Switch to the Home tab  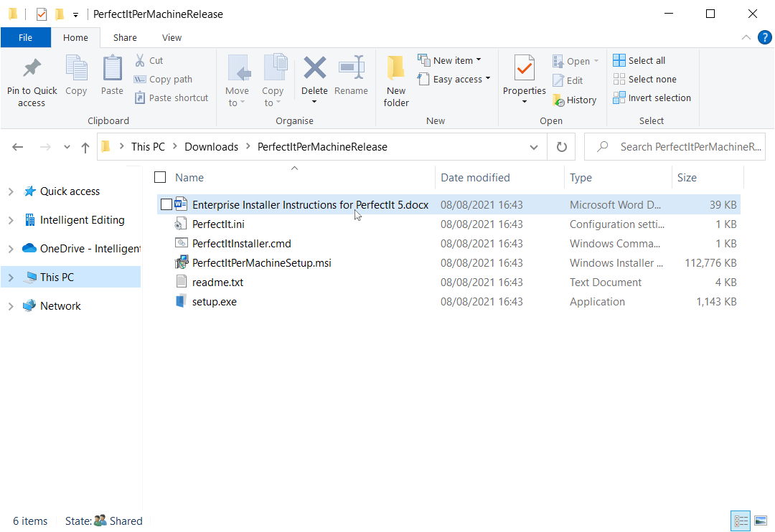tap(75, 37)
